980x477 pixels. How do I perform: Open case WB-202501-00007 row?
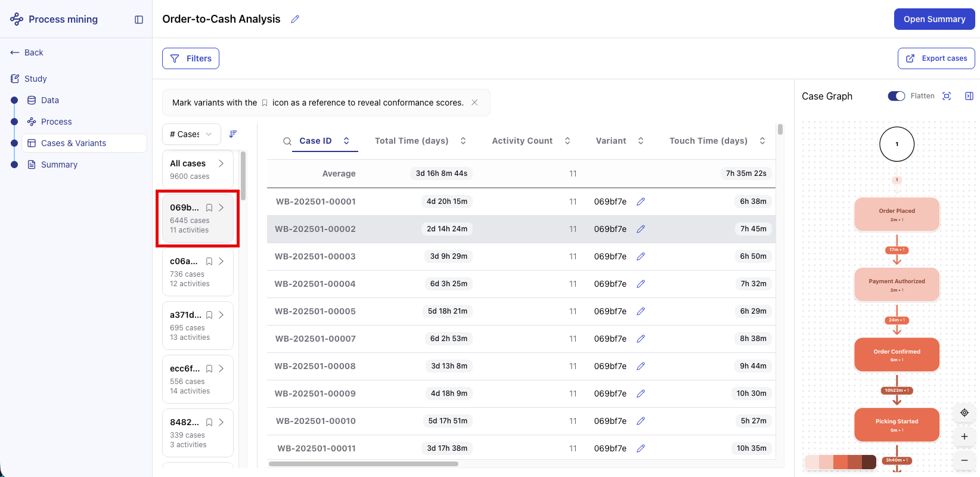click(521, 339)
